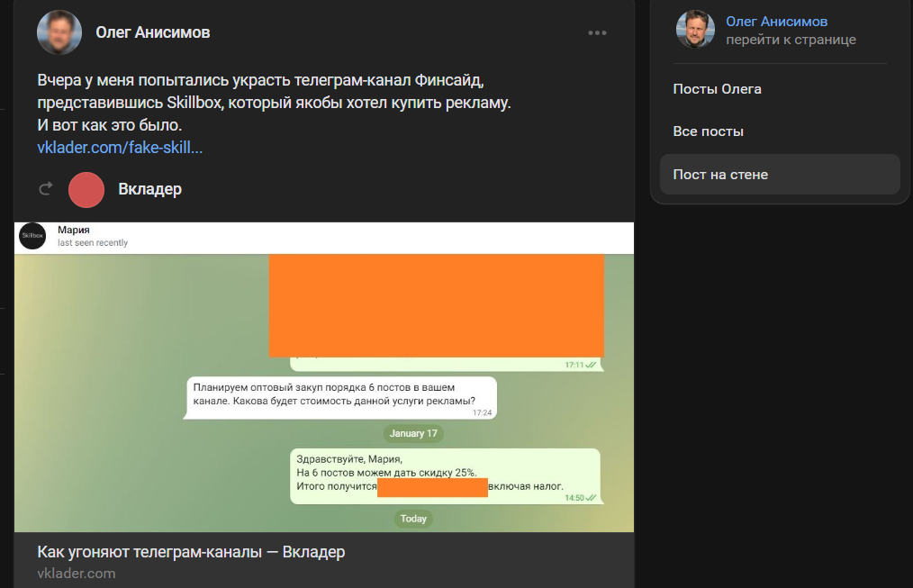
Task: Open the Олег Анисимов author name in post
Action: tap(152, 32)
